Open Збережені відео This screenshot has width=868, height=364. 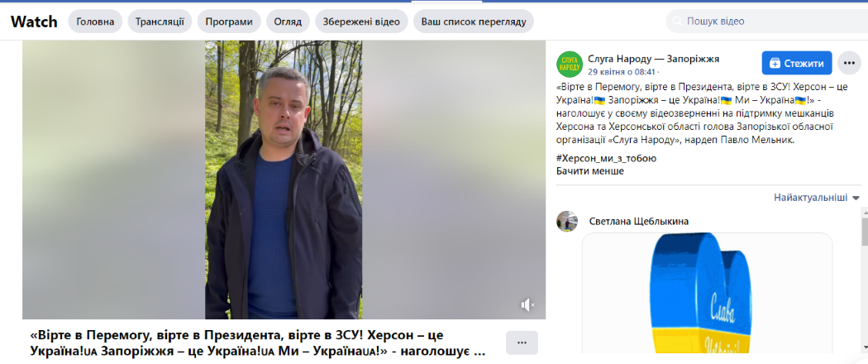[x=361, y=22]
